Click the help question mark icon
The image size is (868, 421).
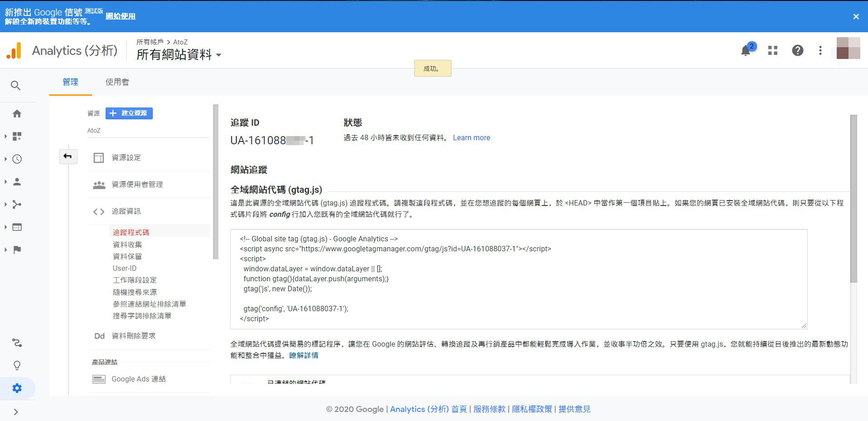click(797, 50)
